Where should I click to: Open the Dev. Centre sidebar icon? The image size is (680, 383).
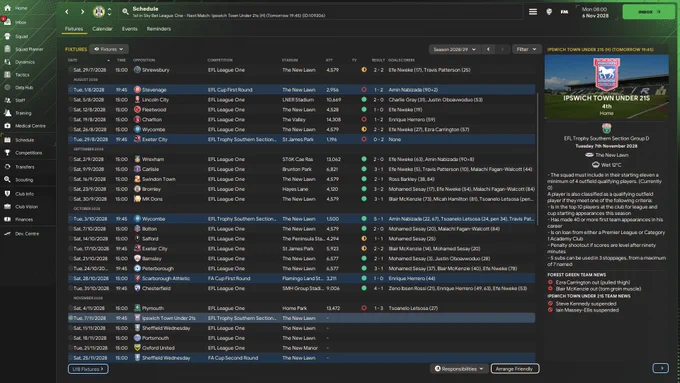coord(7,233)
